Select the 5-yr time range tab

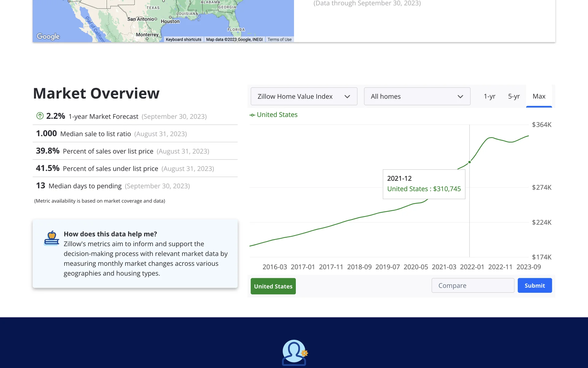click(x=514, y=96)
